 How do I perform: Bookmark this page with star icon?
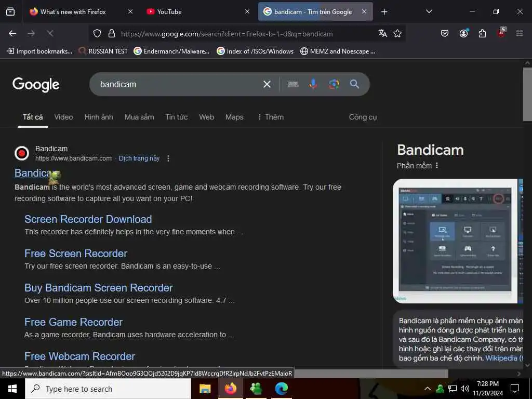tap(397, 33)
